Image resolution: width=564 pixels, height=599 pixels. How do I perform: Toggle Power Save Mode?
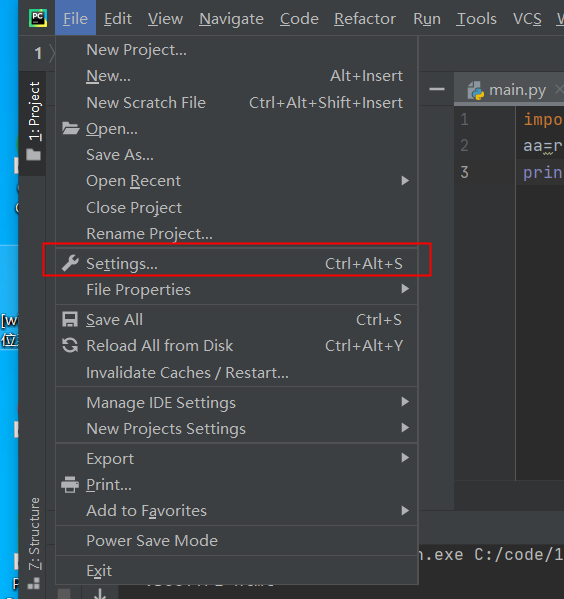point(237,541)
